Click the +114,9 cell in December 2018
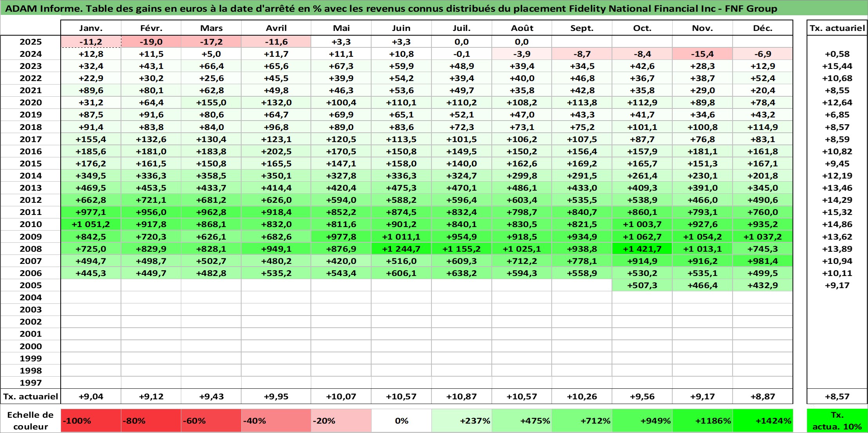The height and width of the screenshot is (433, 868). (763, 127)
